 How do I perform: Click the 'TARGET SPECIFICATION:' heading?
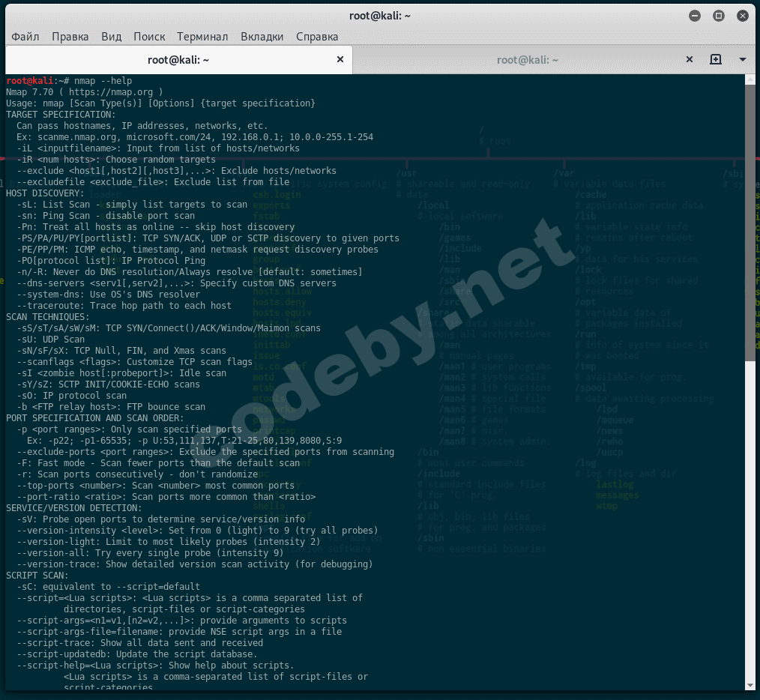61,115
